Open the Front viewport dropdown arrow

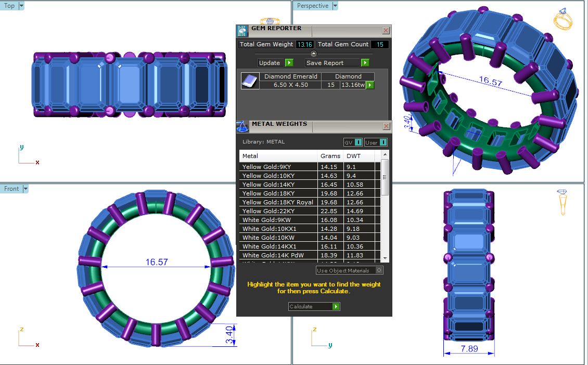(x=25, y=189)
